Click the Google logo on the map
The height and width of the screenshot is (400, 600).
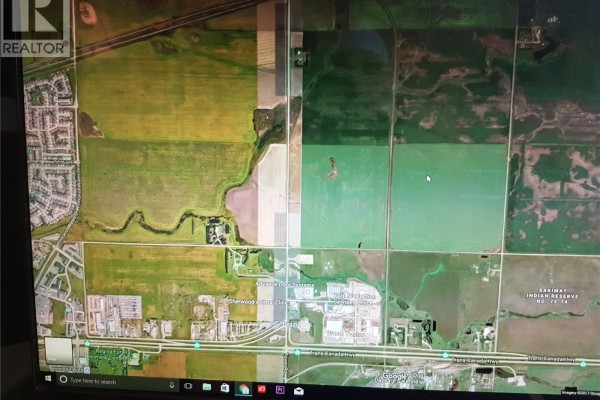pyautogui.click(x=397, y=375)
